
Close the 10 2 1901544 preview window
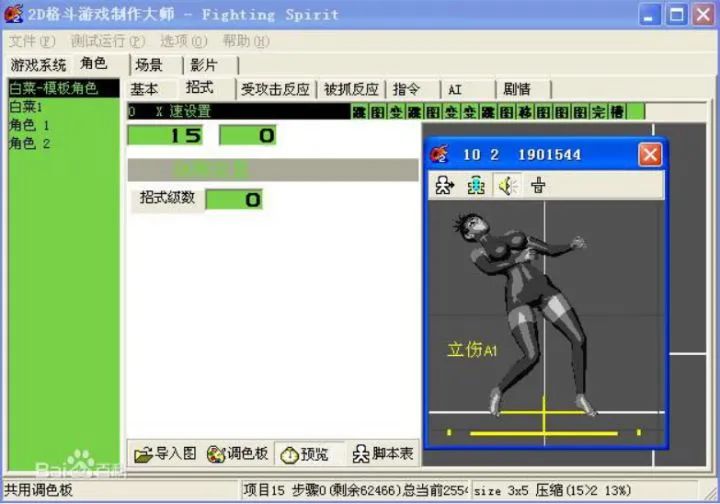650,155
